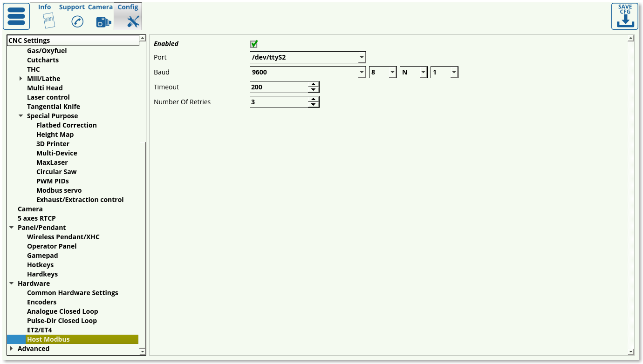Open the main hamburger menu
The image size is (643, 364).
[16, 16]
